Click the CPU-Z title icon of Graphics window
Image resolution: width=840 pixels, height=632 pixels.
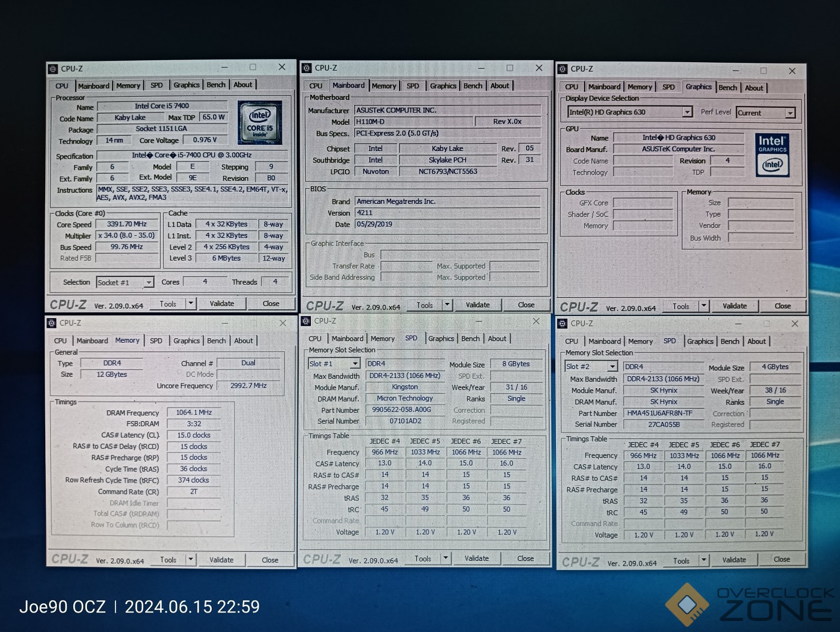coord(563,69)
